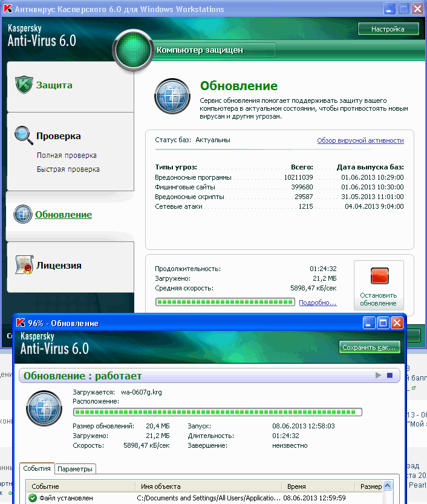Click Средняя скорость value 5898,47 кБ/сек in main window
The height and width of the screenshot is (504, 427).
313,288
